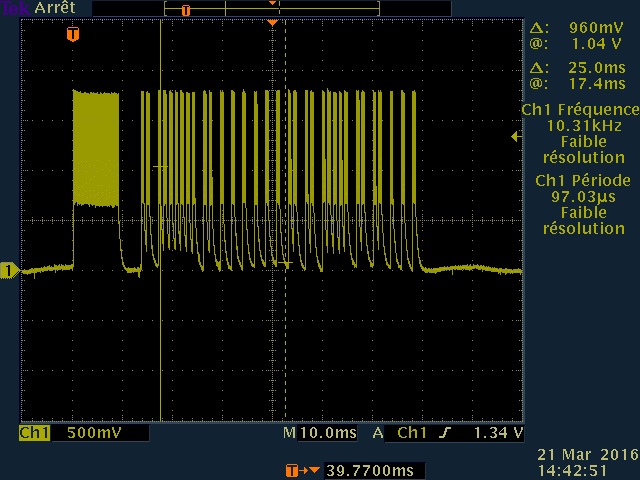Click the trigger level arrow at right edge

click(x=516, y=136)
